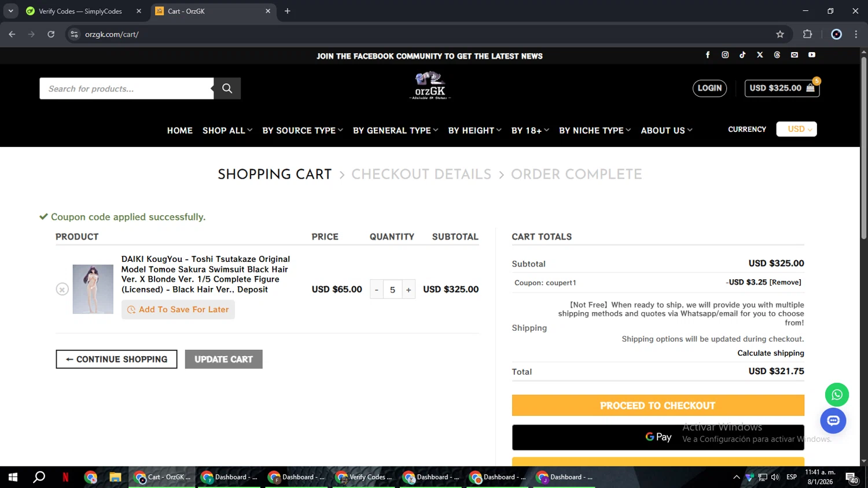Open CHECKOUT DETAILS breadcrumb step
Viewport: 868px width, 488px height.
(421, 174)
